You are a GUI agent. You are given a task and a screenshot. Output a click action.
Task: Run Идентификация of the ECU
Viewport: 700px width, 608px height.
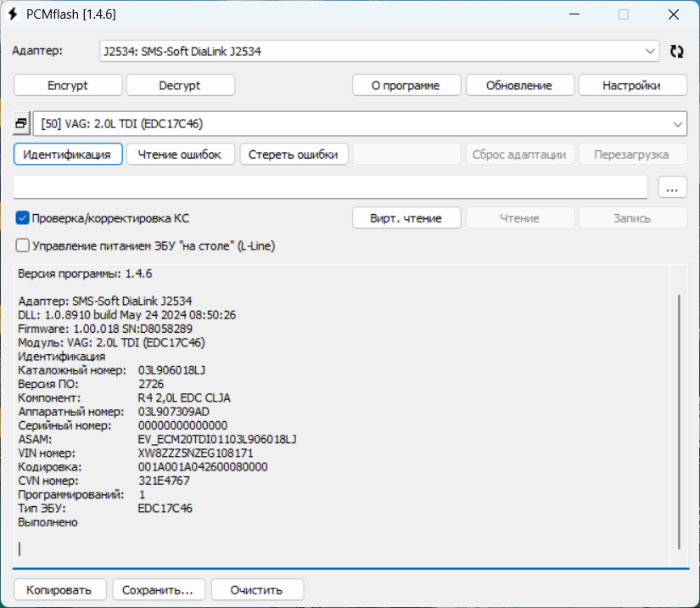coord(68,155)
